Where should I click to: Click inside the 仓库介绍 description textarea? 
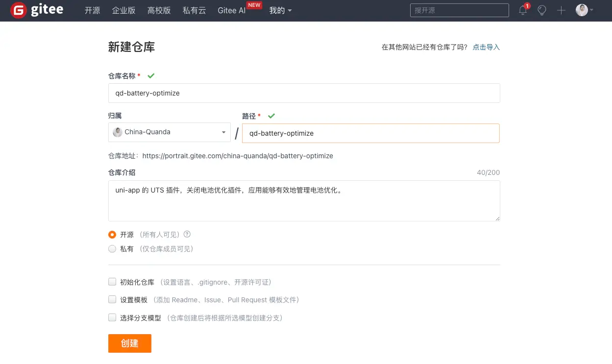(x=304, y=201)
